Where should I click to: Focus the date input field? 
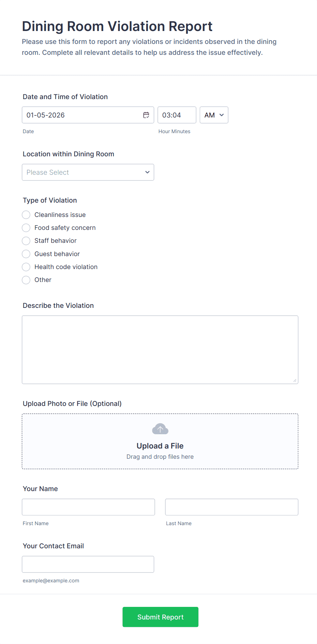[x=82, y=115]
